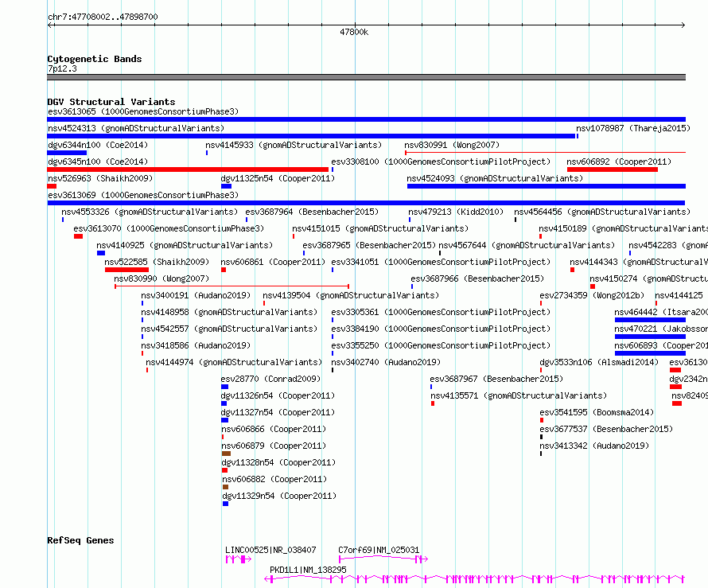Click esv3384190 PilotProject variant label
The width and height of the screenshot is (708, 588).
coord(441,329)
